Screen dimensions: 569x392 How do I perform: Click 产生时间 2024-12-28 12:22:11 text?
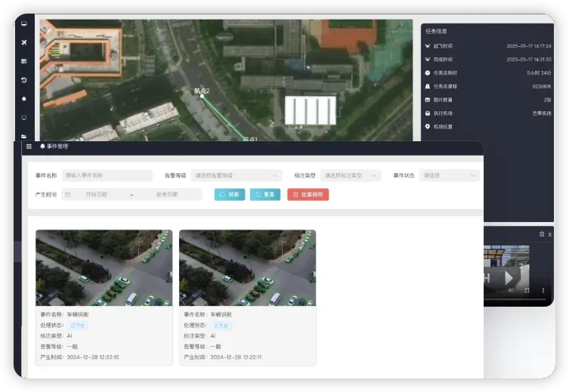(x=222, y=357)
